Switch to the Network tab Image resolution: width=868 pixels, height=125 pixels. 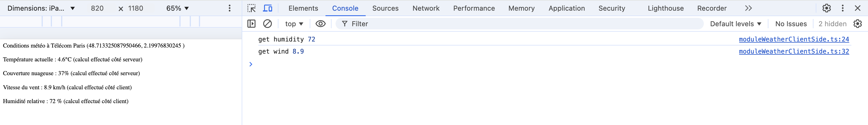[x=426, y=8]
